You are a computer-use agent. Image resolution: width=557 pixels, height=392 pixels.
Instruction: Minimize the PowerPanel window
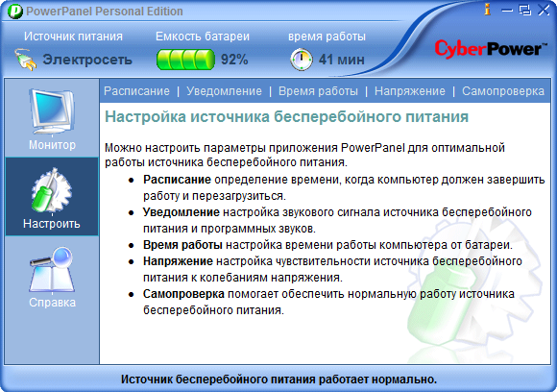[507, 10]
